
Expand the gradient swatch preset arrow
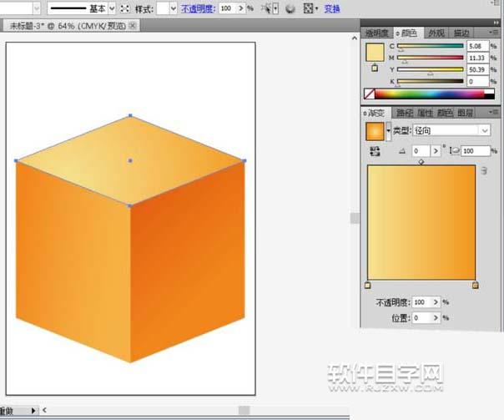pyautogui.click(x=388, y=130)
